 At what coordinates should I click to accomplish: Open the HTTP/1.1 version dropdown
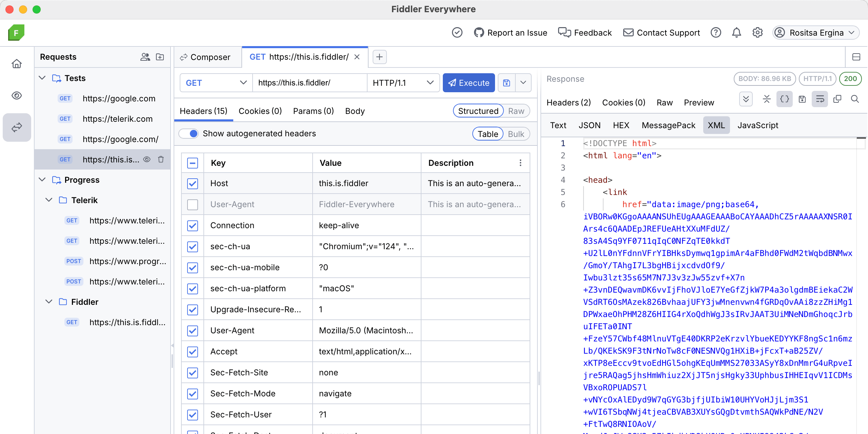coord(403,83)
